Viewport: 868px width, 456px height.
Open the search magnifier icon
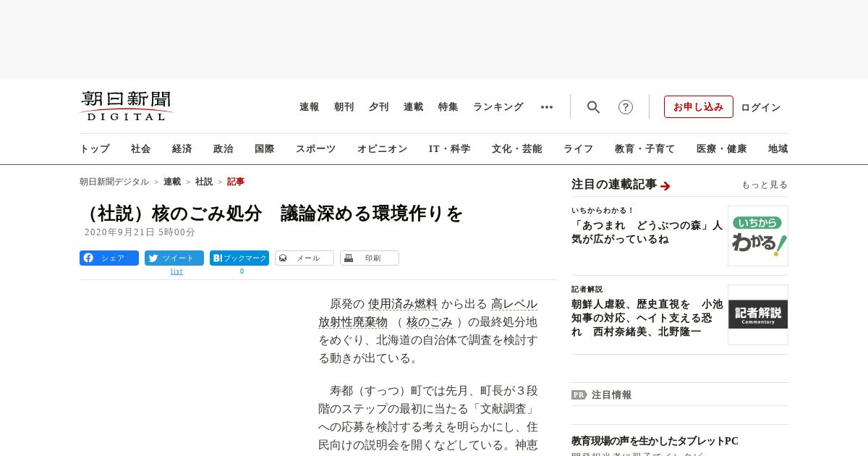(593, 107)
